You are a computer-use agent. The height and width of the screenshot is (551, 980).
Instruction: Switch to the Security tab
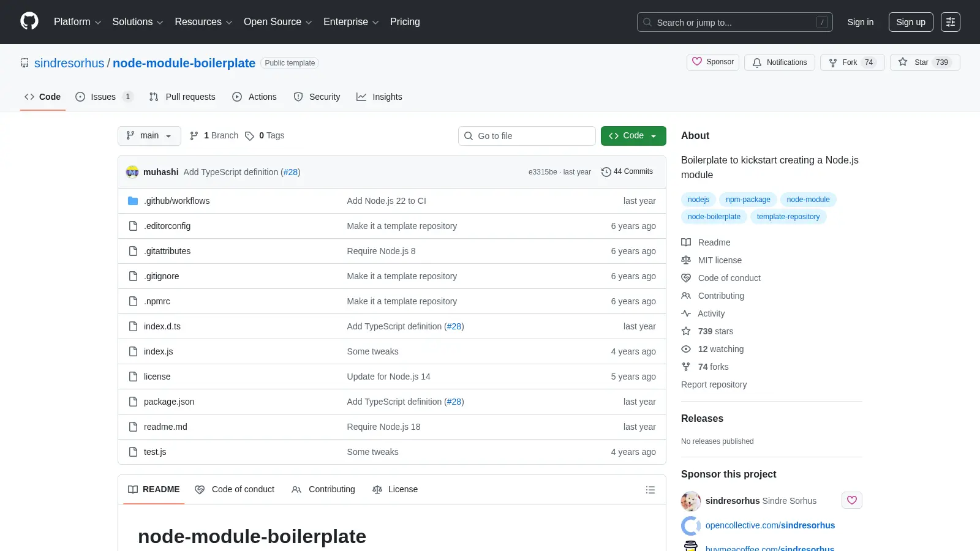[317, 97]
